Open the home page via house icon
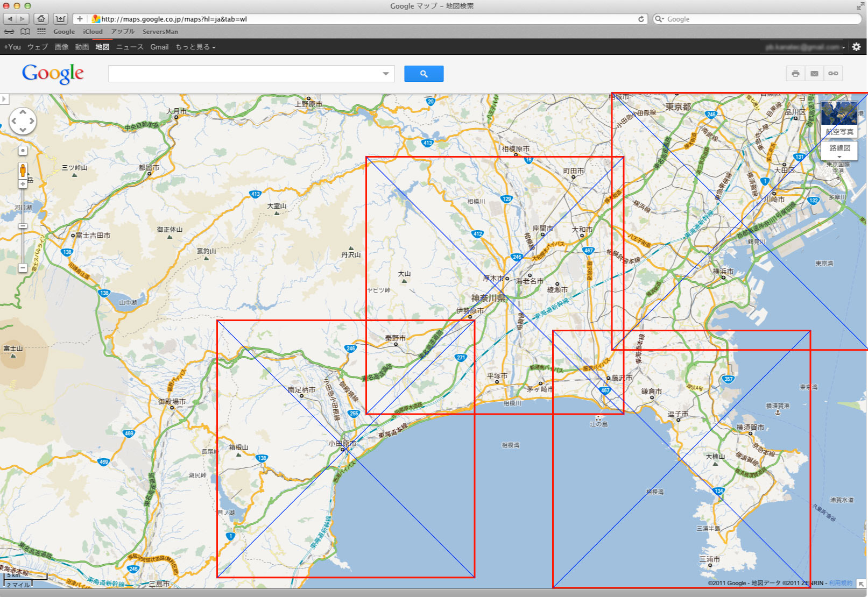This screenshot has width=868, height=597. (x=41, y=19)
